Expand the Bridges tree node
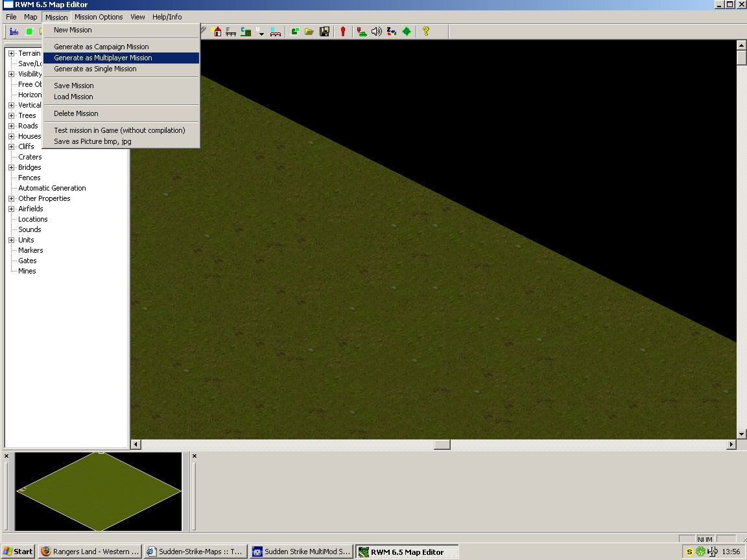 (12, 167)
